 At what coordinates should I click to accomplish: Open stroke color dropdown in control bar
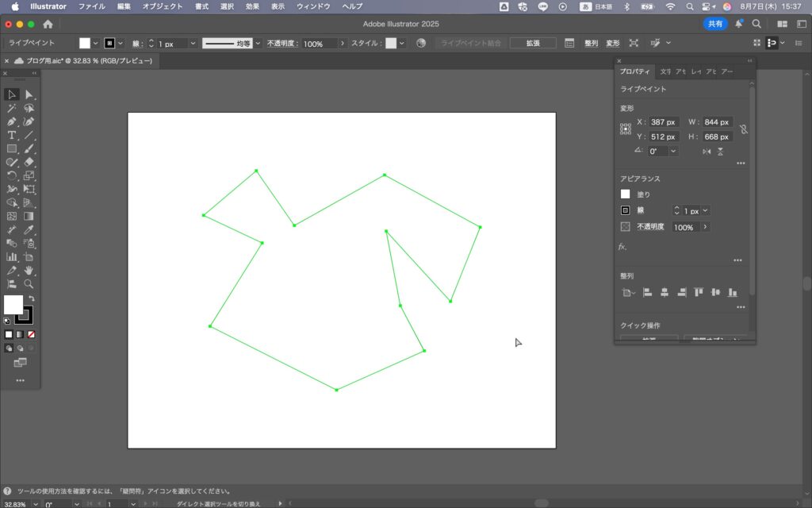(121, 43)
